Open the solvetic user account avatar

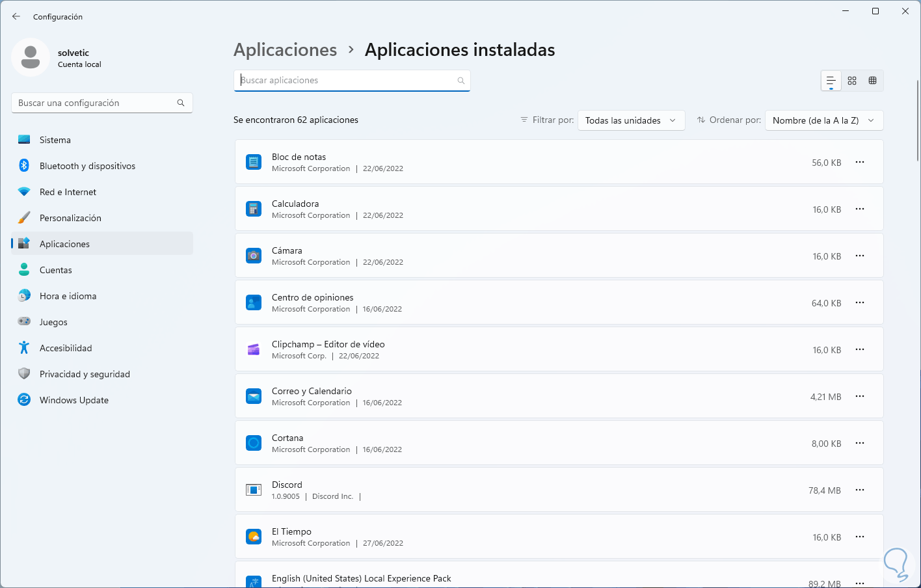pyautogui.click(x=31, y=57)
